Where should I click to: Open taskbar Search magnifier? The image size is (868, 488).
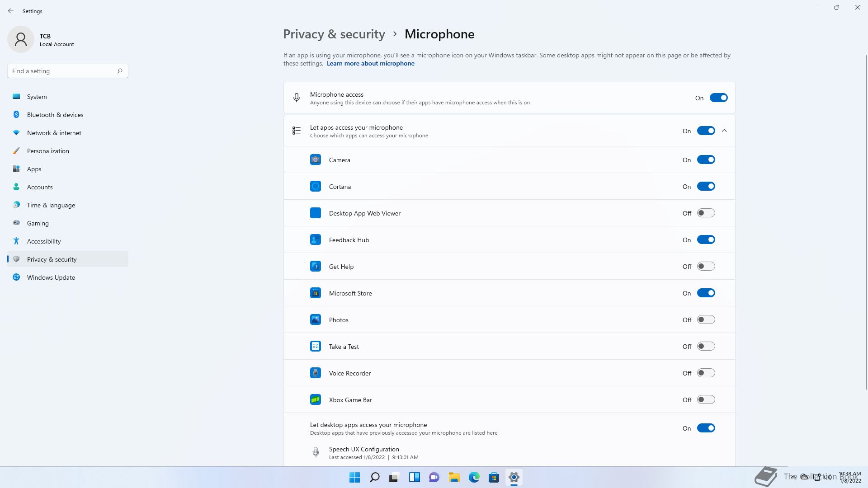click(x=375, y=477)
